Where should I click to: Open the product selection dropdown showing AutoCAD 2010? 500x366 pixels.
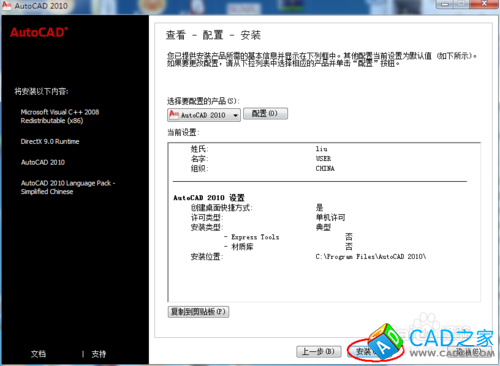[204, 115]
